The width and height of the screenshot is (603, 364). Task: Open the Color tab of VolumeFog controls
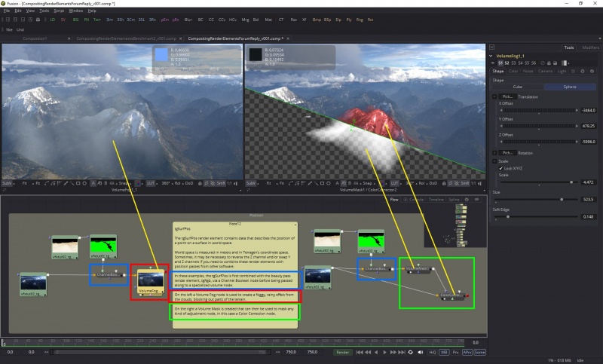pos(513,71)
